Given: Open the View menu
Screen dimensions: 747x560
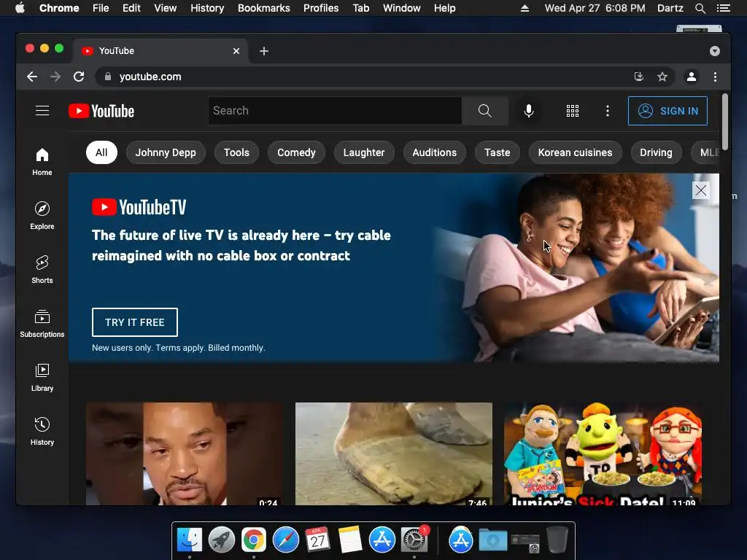Looking at the screenshot, I should 166,8.
